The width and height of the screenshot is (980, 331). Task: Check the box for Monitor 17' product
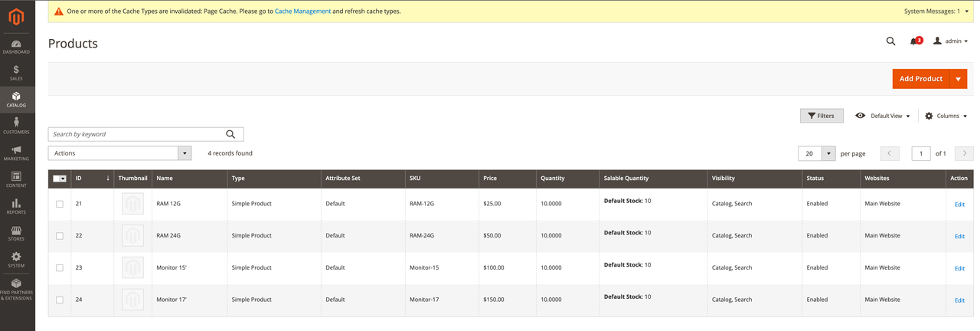60,300
